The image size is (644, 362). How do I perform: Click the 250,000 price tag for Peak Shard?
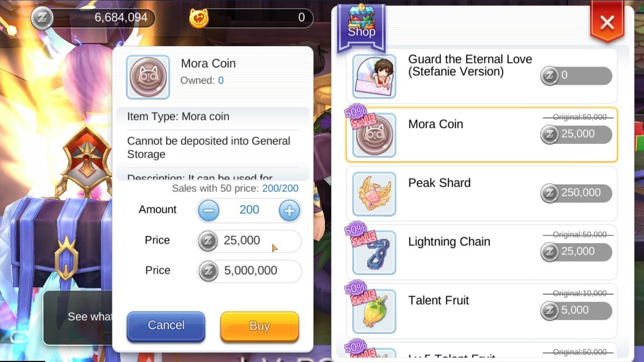point(576,193)
